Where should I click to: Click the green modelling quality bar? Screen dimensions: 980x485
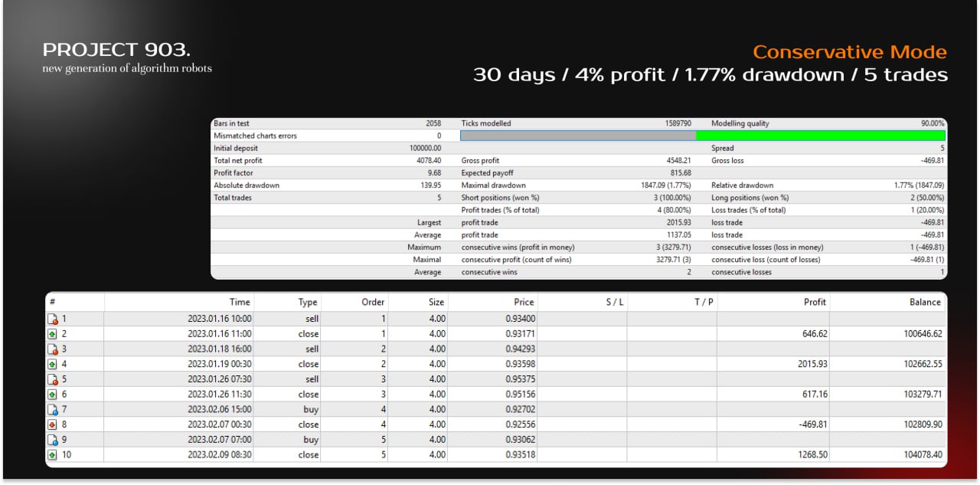(820, 136)
